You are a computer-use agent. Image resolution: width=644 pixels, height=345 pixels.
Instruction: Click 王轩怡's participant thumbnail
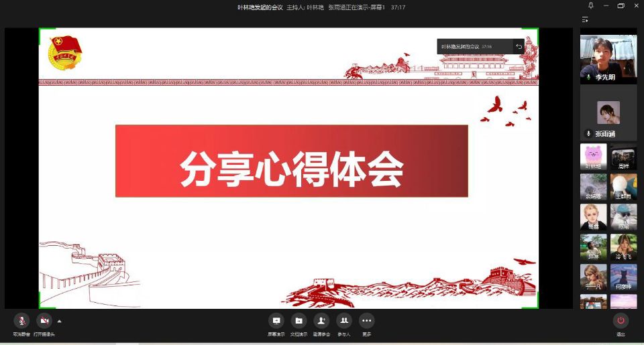coord(623,187)
